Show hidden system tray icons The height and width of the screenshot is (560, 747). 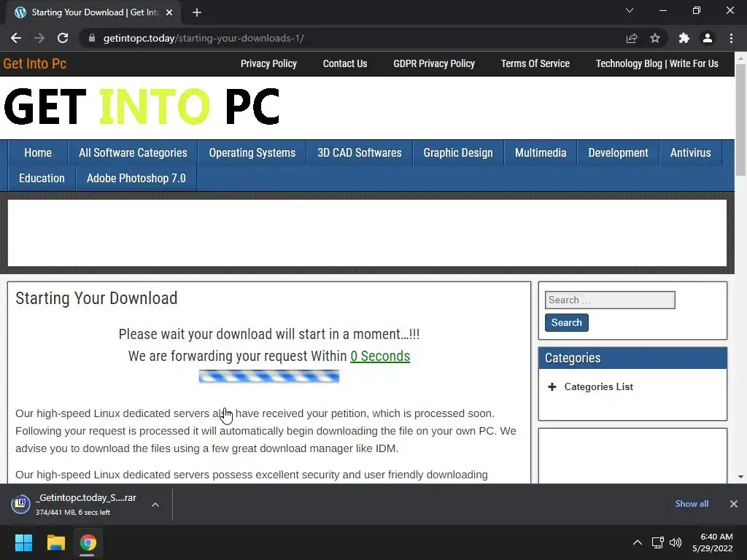pos(637,542)
